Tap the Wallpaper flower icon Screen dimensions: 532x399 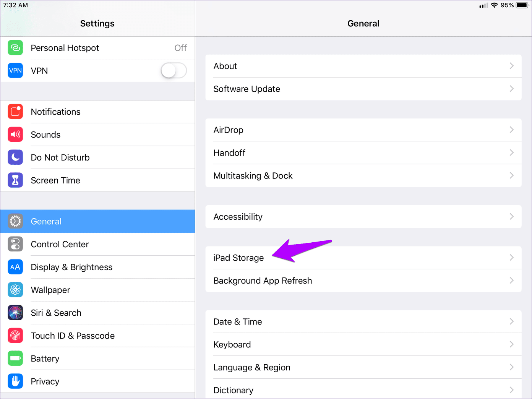tap(15, 290)
